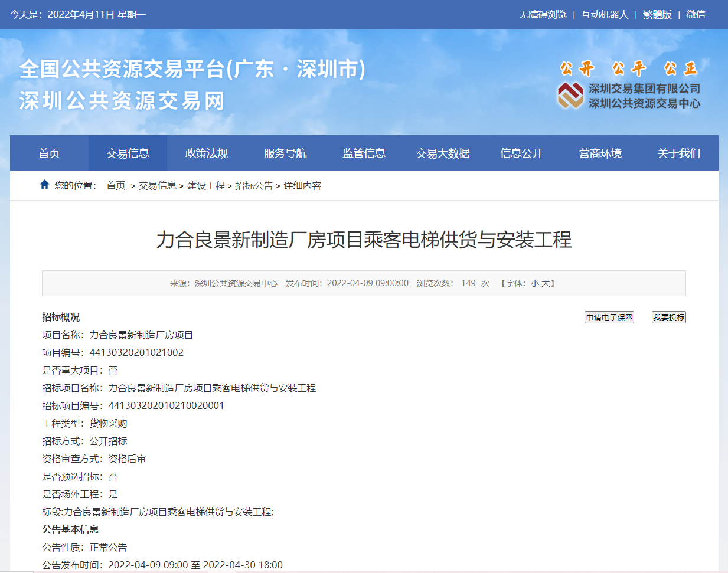Open the 政策法规 navigation menu

[x=207, y=152]
